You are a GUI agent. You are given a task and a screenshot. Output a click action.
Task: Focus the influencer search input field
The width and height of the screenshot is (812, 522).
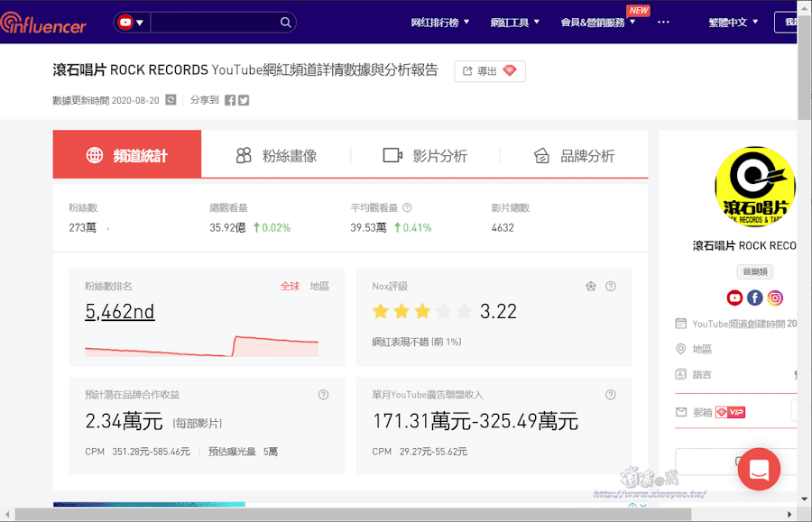pos(214,23)
